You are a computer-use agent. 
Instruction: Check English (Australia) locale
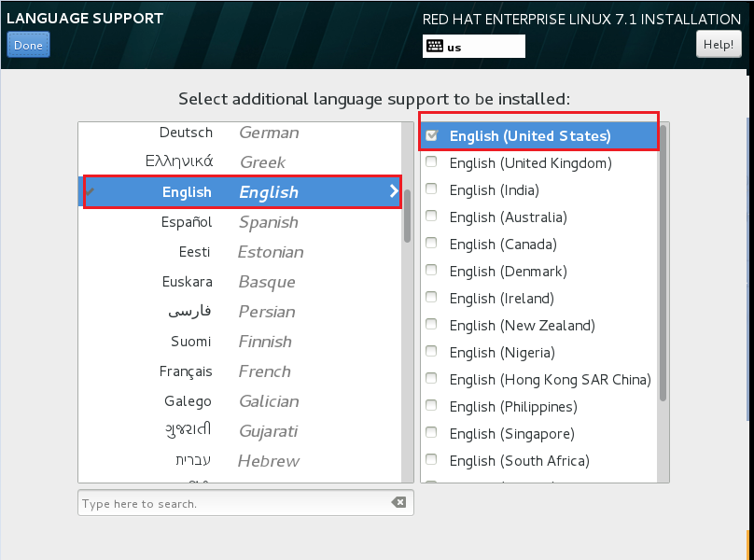pyautogui.click(x=431, y=216)
